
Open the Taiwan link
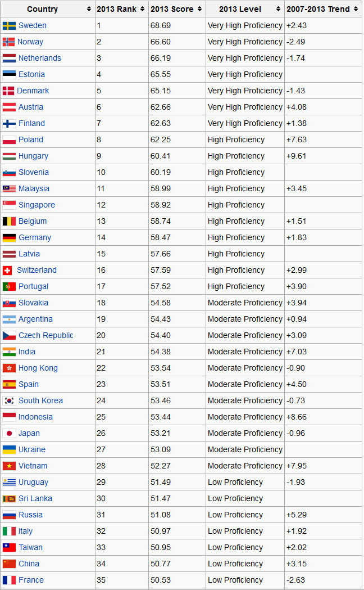coord(30,547)
